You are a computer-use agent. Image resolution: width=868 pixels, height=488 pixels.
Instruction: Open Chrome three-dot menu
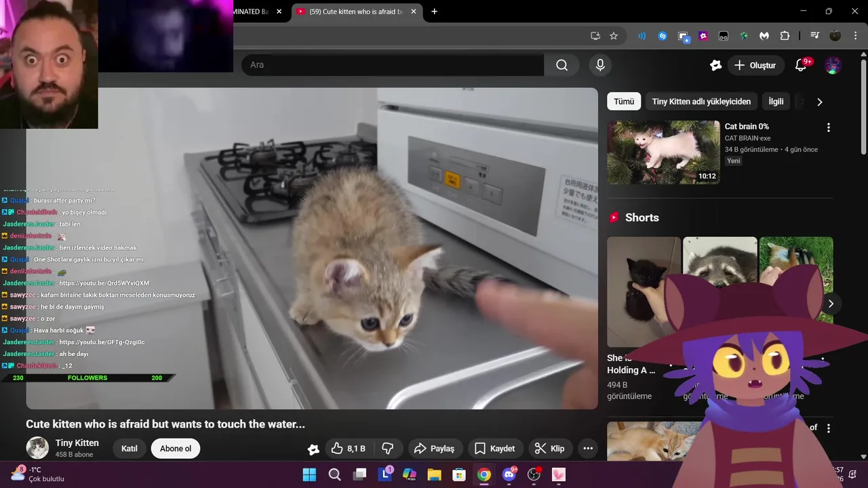coord(855,36)
